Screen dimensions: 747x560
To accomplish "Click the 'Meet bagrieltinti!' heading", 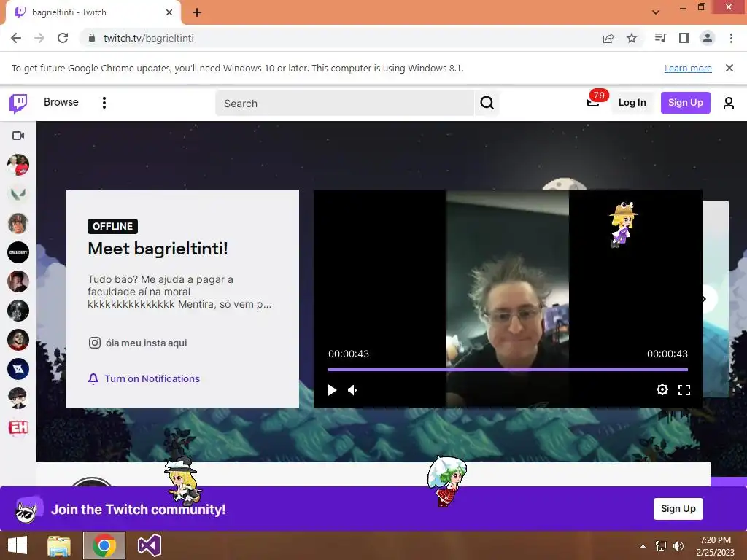I will [x=158, y=249].
